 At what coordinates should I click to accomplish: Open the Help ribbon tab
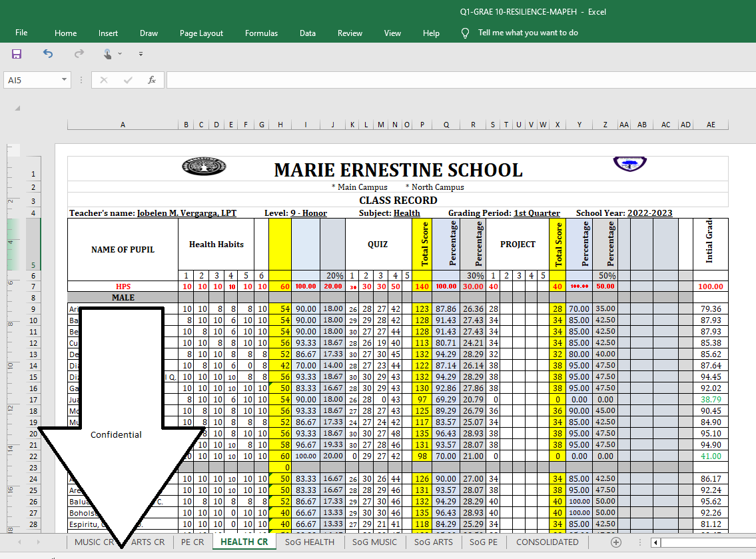(431, 33)
